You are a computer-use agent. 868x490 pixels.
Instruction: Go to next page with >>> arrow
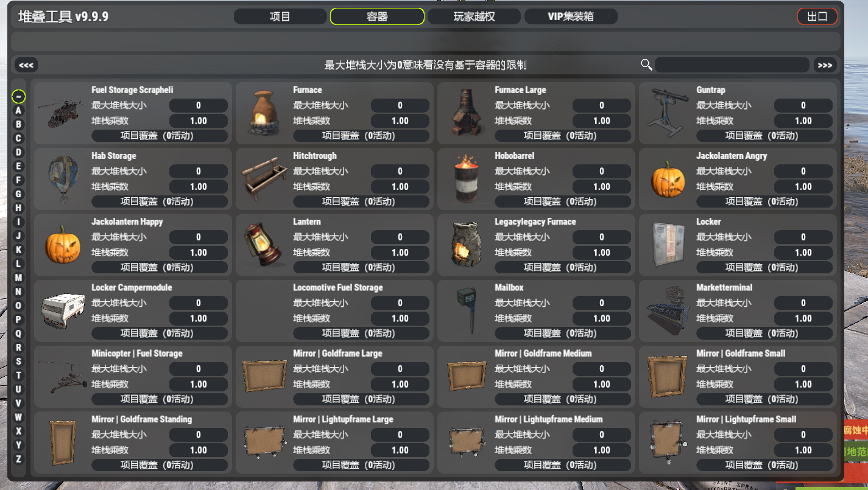(x=825, y=65)
